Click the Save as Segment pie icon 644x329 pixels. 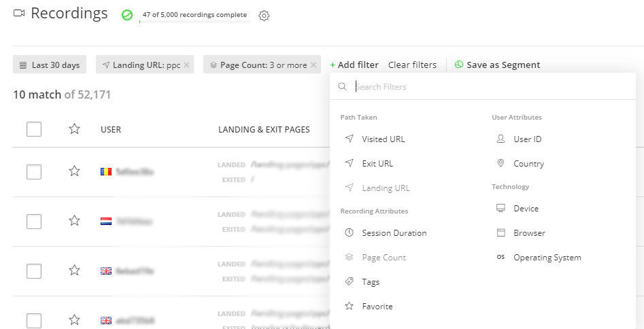point(459,65)
